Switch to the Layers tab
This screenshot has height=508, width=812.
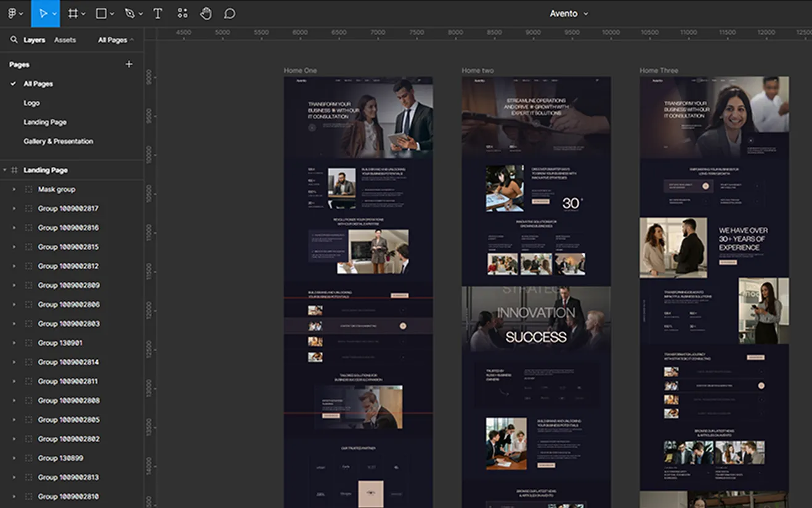(35, 40)
